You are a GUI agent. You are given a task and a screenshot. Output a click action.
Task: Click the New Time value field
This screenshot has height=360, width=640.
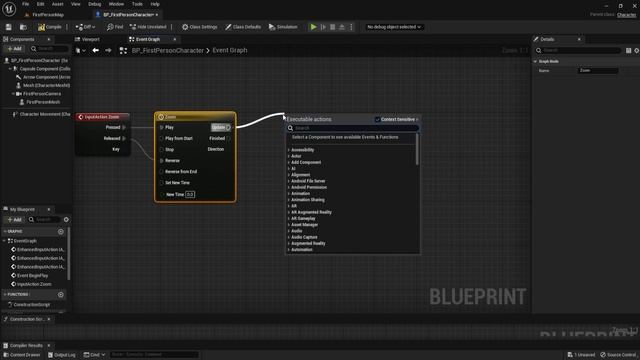pos(190,194)
